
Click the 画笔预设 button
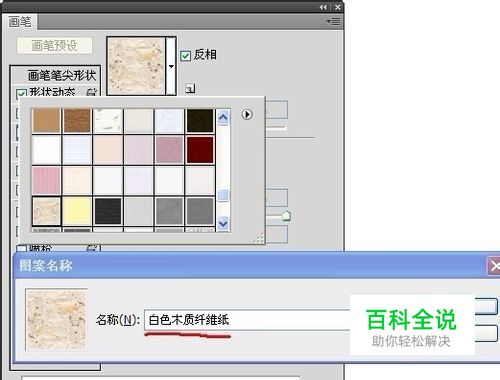(54, 46)
